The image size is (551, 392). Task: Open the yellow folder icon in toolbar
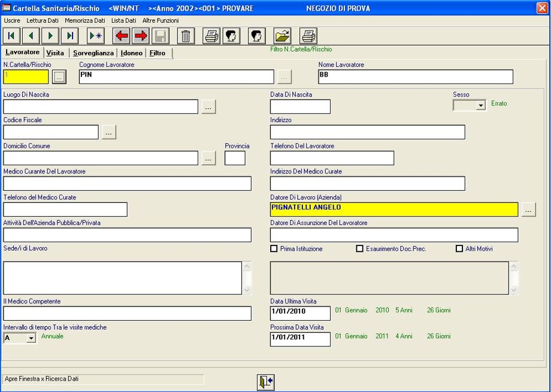pyautogui.click(x=282, y=36)
